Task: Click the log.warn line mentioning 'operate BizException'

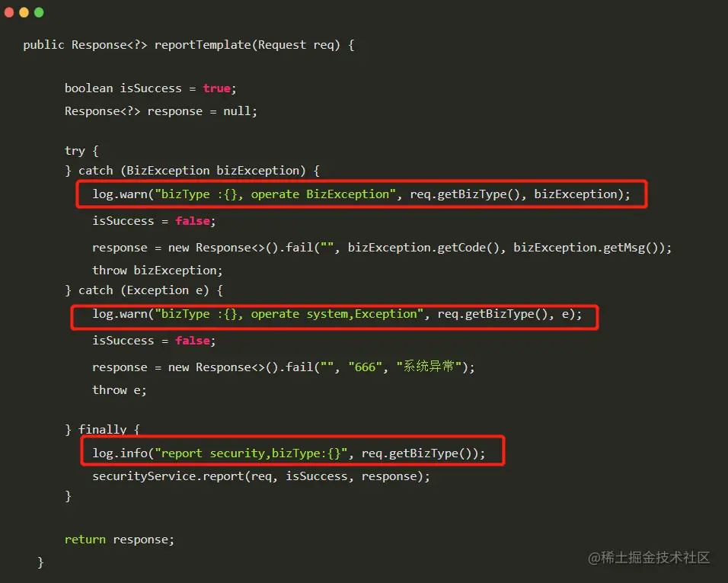Action: pyautogui.click(x=361, y=194)
